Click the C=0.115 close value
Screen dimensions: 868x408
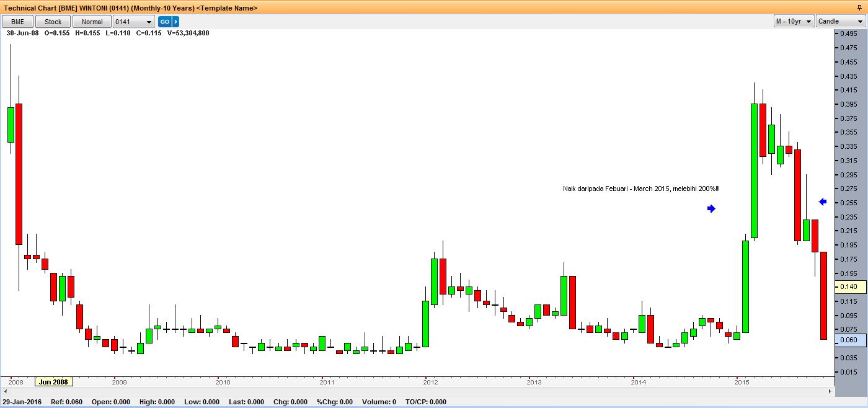(x=149, y=33)
